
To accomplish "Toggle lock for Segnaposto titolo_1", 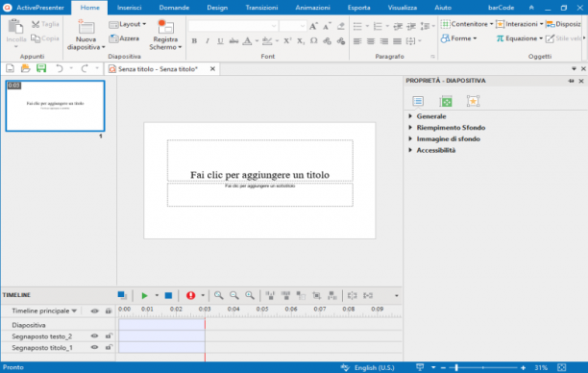I will 109,347.
